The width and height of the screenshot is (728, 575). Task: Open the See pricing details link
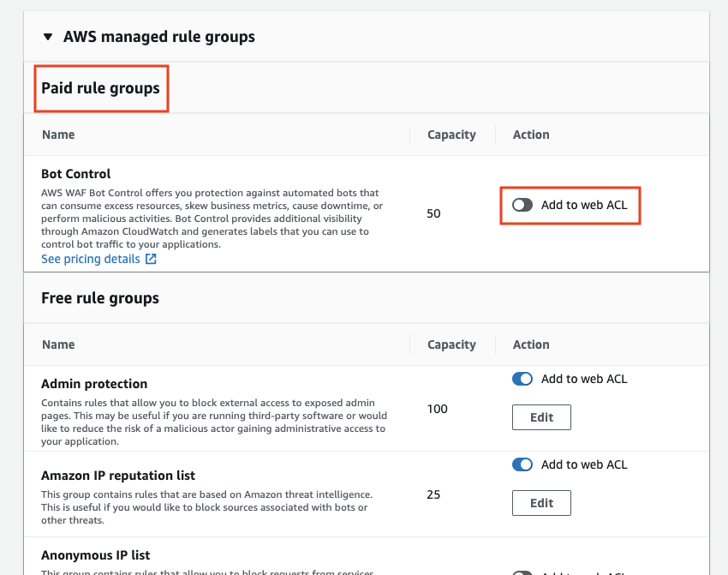coord(91,259)
